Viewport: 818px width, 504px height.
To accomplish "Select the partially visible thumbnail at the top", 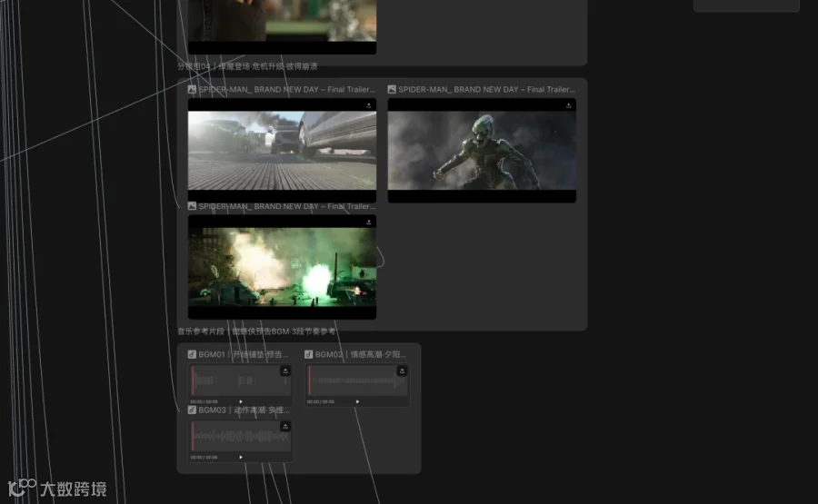I will [x=283, y=26].
